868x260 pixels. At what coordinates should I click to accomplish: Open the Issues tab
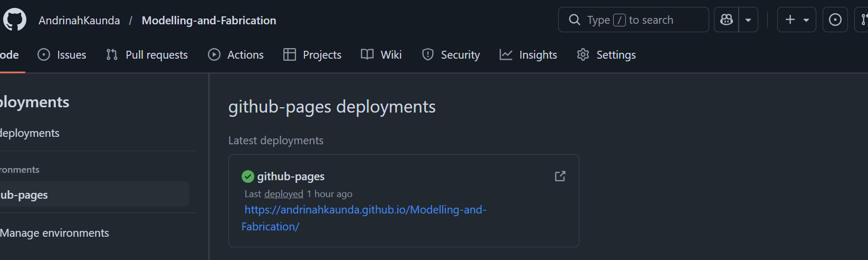click(x=62, y=55)
